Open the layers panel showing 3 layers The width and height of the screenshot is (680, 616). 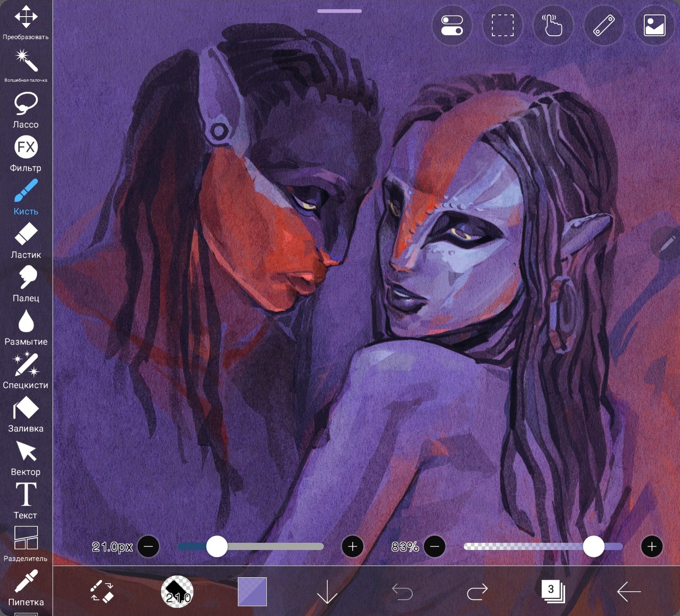pyautogui.click(x=553, y=591)
